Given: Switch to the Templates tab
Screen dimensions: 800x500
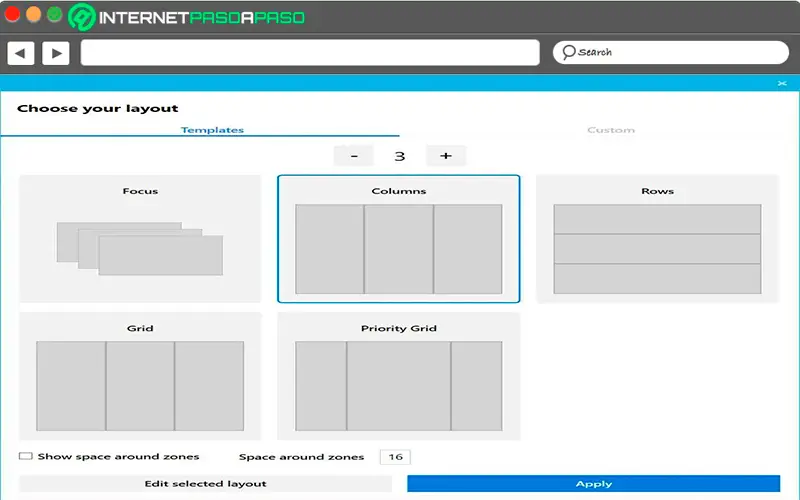Looking at the screenshot, I should pyautogui.click(x=212, y=130).
